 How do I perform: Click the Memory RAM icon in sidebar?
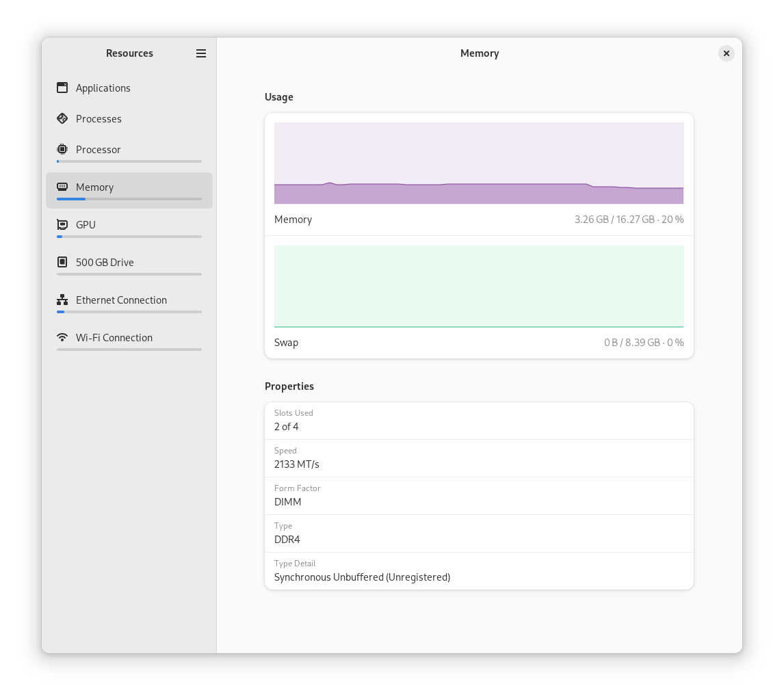coord(62,187)
